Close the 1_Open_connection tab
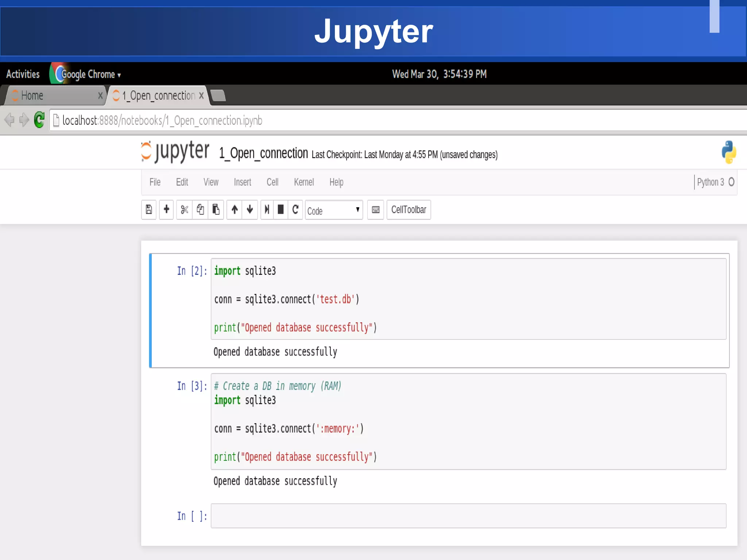This screenshot has height=560, width=747. click(x=201, y=96)
